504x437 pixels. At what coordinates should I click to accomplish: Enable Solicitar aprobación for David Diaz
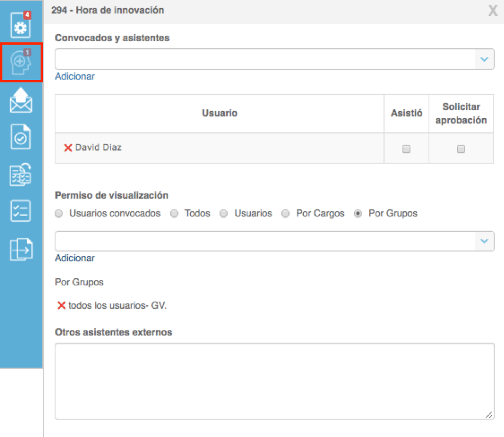click(x=461, y=148)
